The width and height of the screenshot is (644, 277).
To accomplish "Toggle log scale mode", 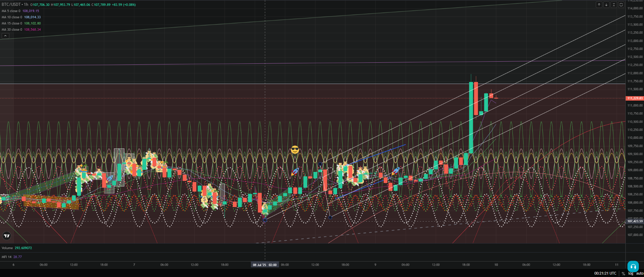I will [631, 274].
